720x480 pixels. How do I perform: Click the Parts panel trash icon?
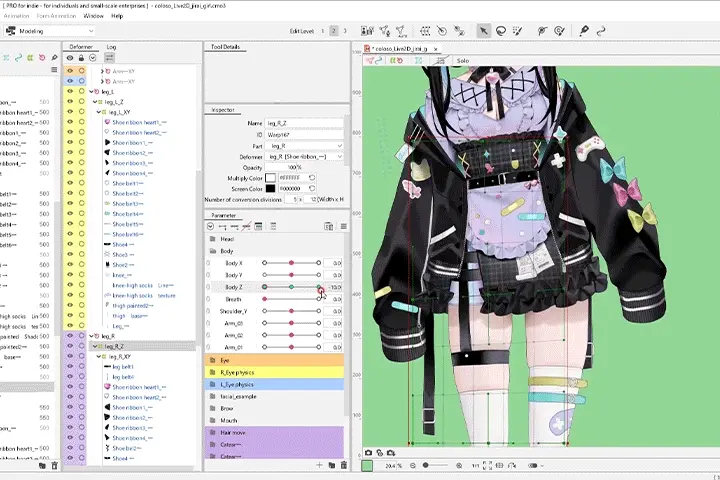[54, 465]
